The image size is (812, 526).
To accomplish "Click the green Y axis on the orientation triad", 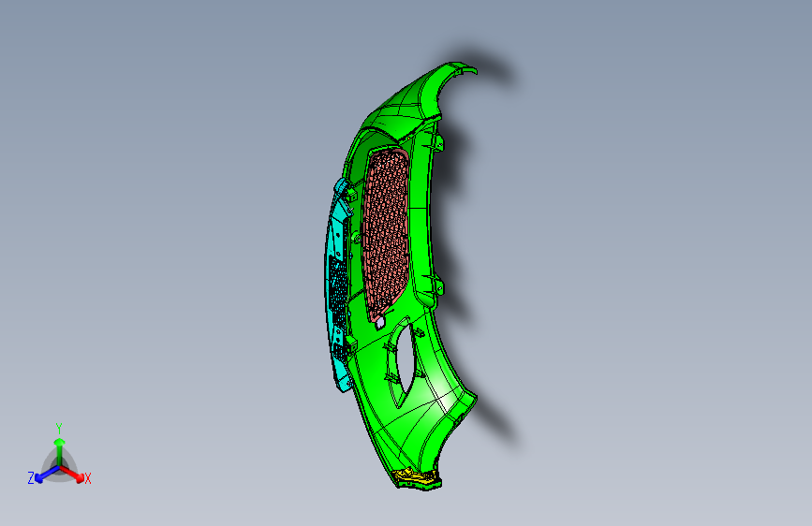I will coord(60,451).
